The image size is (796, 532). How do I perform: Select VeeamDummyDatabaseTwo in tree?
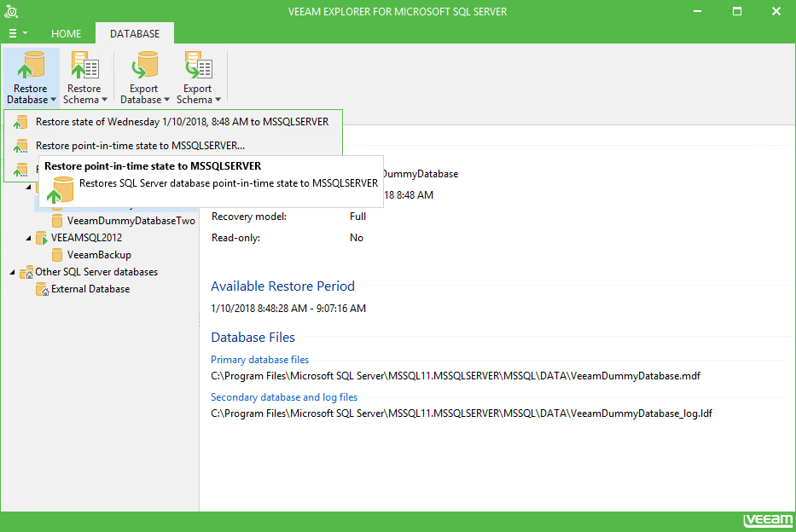coord(131,221)
